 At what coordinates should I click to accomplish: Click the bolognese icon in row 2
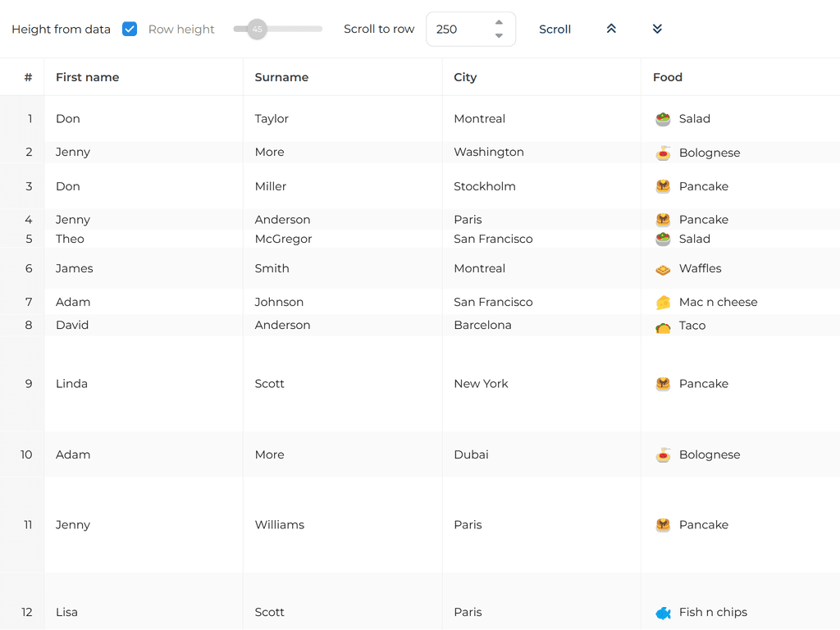click(x=663, y=153)
